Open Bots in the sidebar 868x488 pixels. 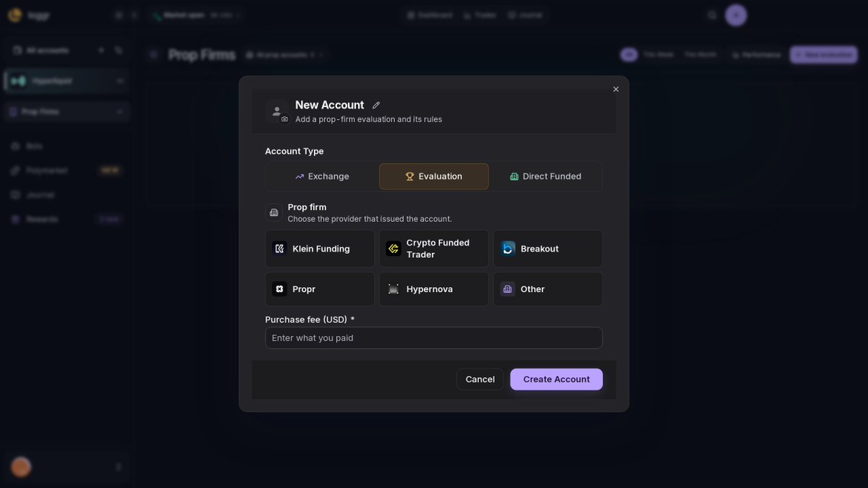(x=67, y=146)
